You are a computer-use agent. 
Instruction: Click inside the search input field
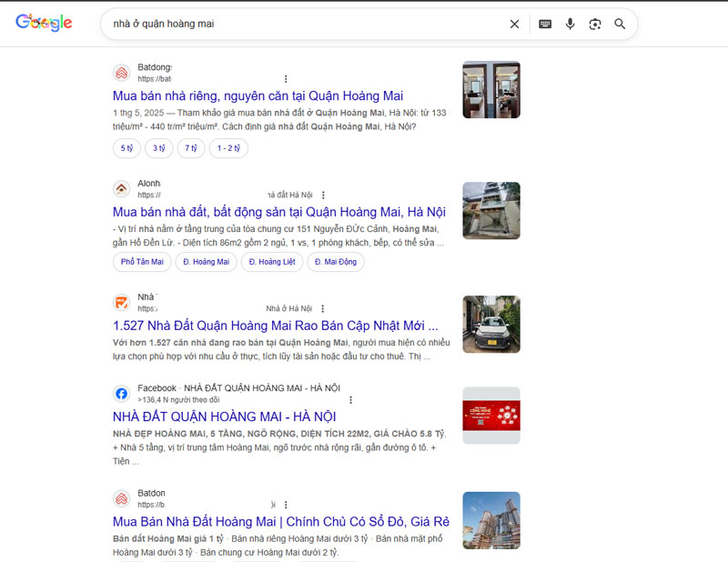(273, 24)
